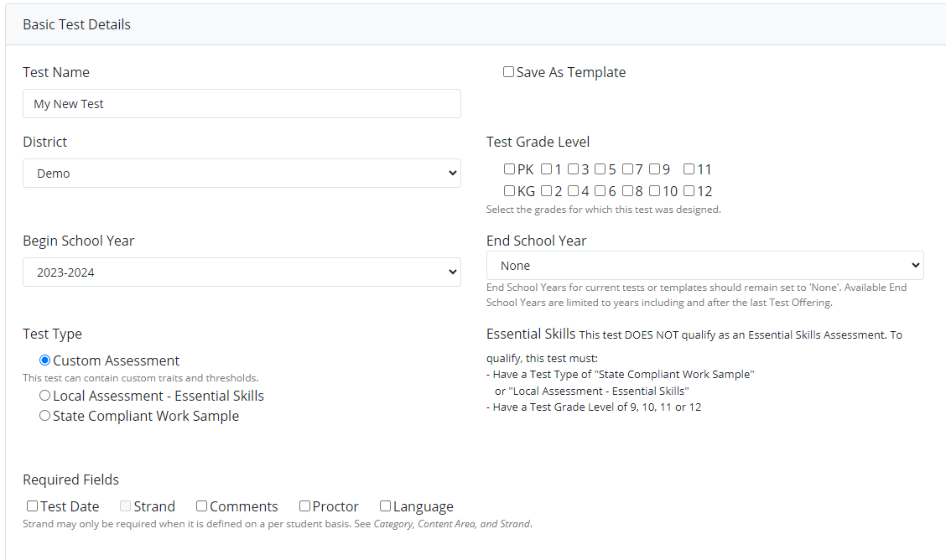Open the End School Year dropdown
Image resolution: width=946 pixels, height=560 pixels.
point(704,266)
